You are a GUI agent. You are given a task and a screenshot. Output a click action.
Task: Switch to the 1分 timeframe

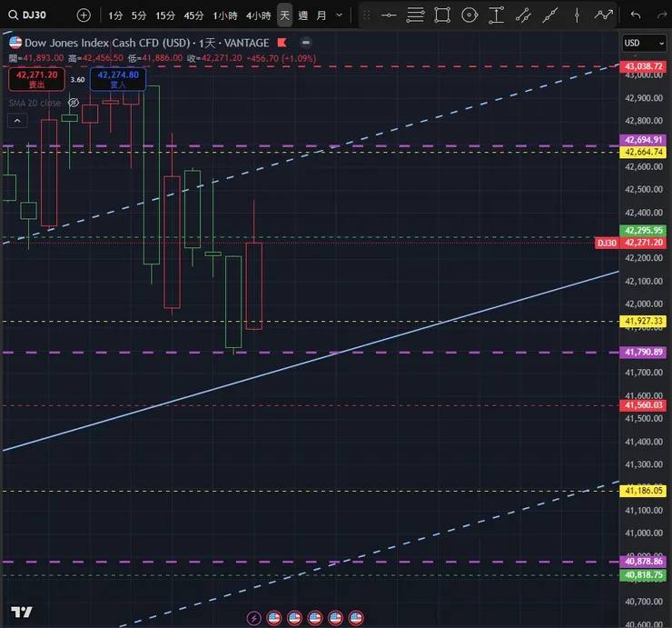pos(115,15)
